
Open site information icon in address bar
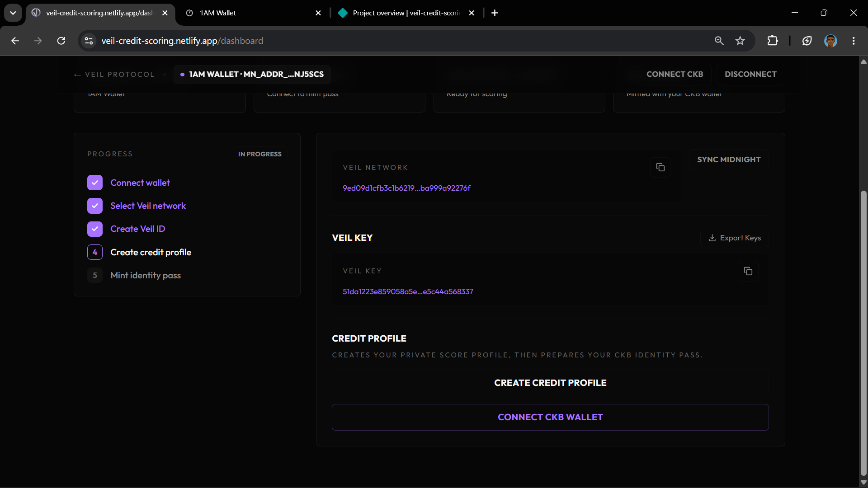click(89, 41)
